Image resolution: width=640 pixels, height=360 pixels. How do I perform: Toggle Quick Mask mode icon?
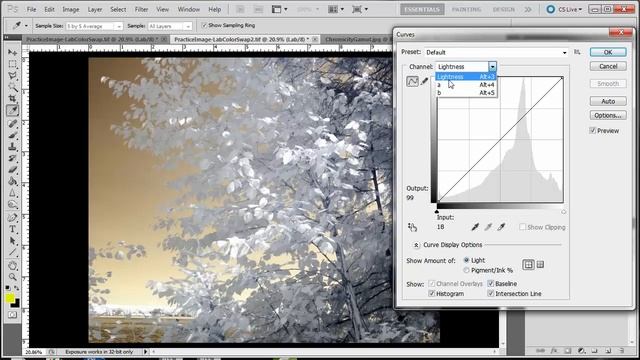[12, 315]
